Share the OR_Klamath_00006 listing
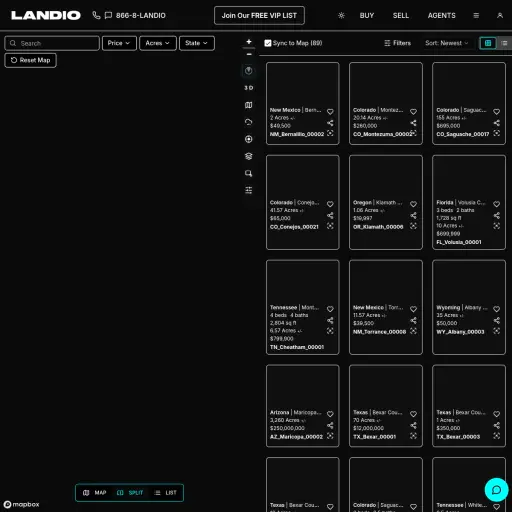 [413, 215]
